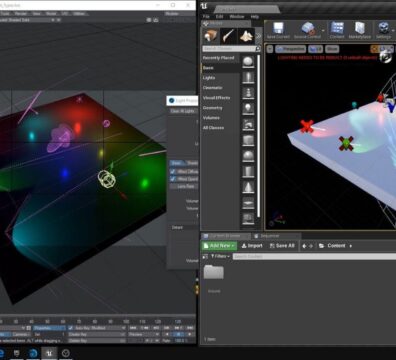Select the Paint mode brush icon
Viewport: 396px width, 360px height.
coord(228,35)
